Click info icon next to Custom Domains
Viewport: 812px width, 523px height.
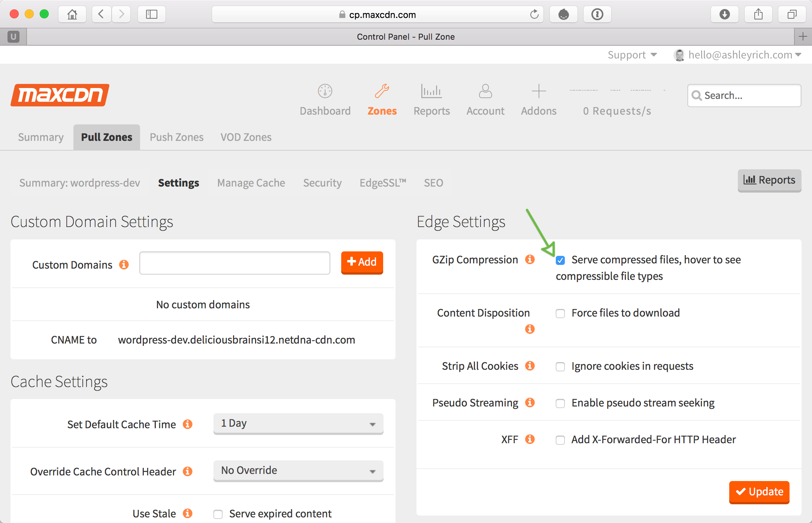point(124,264)
